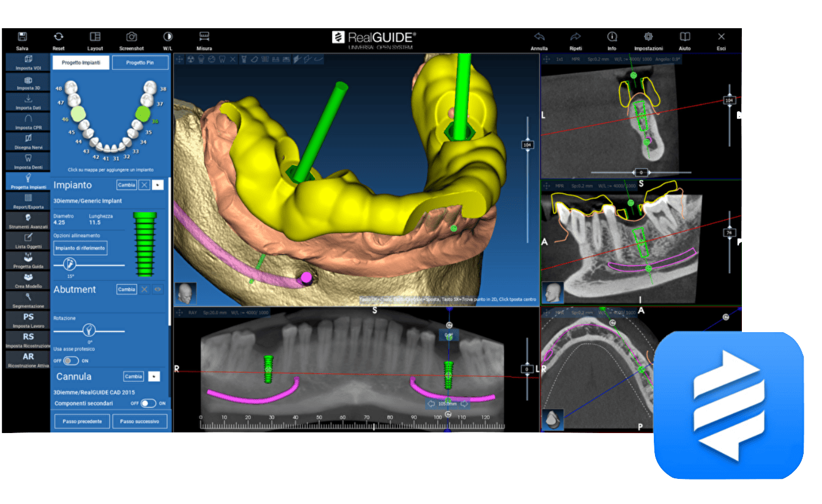Click the Annulla undo arrow
822x504 pixels.
539,37
